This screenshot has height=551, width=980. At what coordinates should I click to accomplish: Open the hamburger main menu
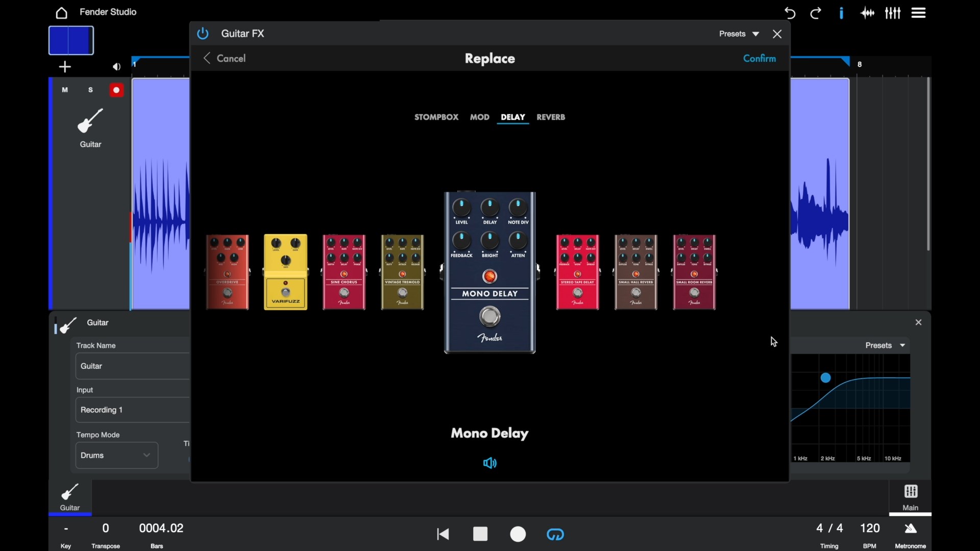click(x=919, y=13)
